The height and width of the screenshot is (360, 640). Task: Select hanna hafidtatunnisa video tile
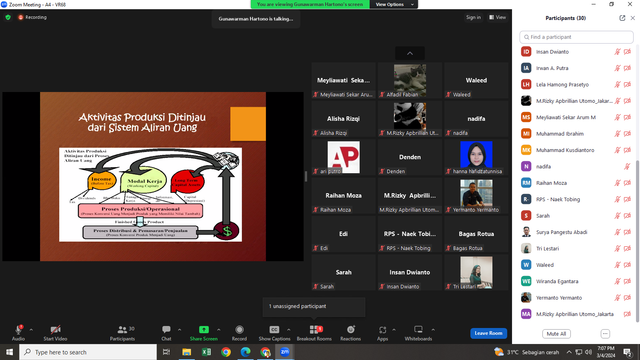476,158
